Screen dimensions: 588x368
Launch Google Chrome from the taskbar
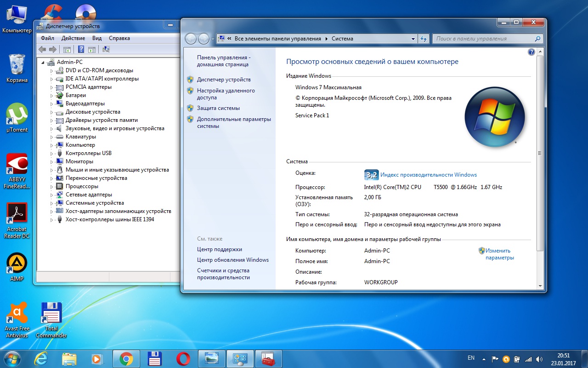tap(126, 359)
